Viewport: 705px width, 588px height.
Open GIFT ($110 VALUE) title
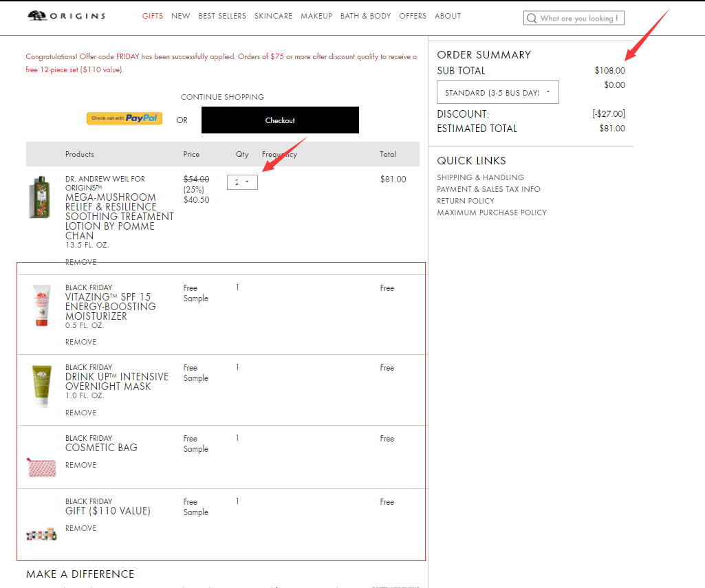pos(108,511)
